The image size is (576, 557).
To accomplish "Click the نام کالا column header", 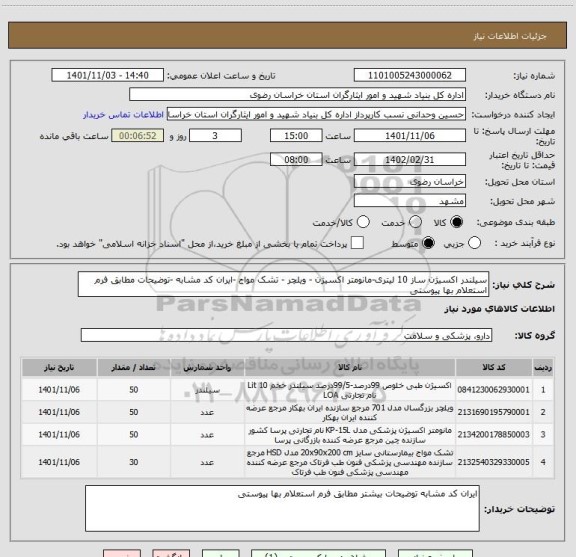I will click(x=350, y=367).
